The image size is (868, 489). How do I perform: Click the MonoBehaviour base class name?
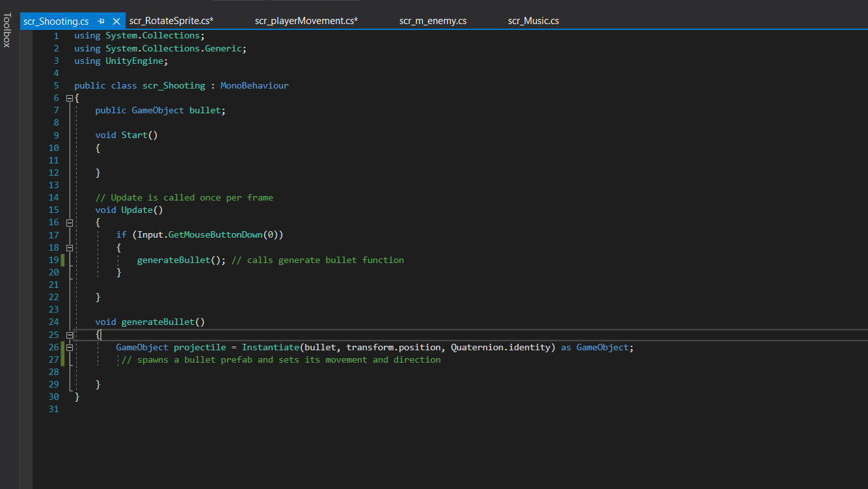(x=254, y=85)
